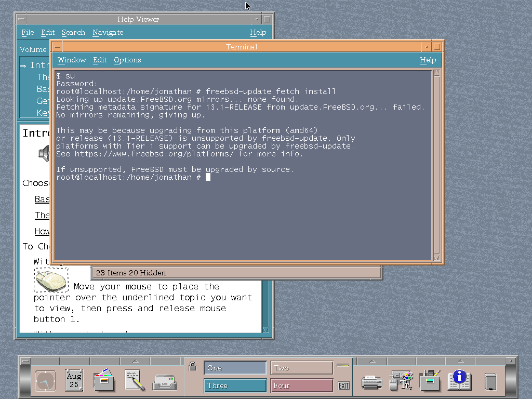Open the Calendar showing Aug 25

(x=74, y=381)
